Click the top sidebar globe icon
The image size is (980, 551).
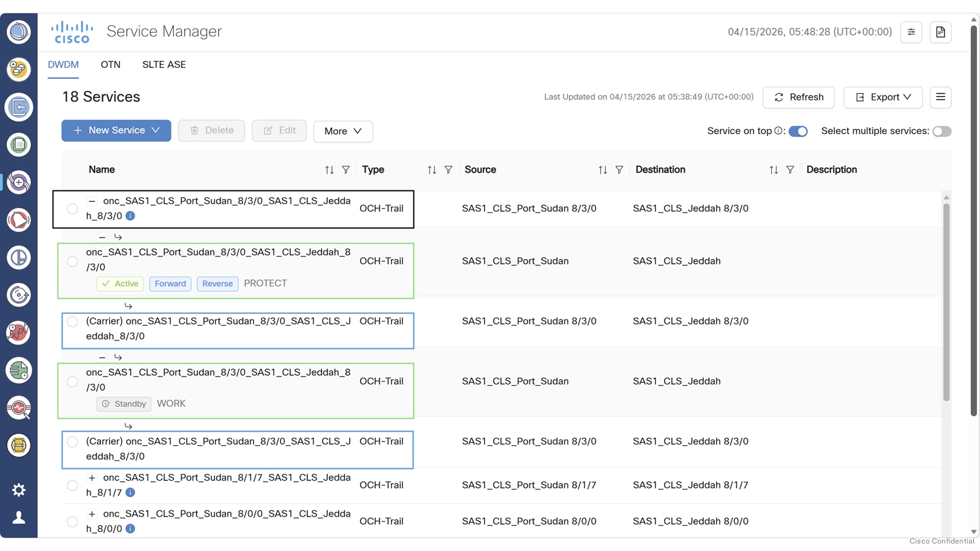tap(18, 32)
